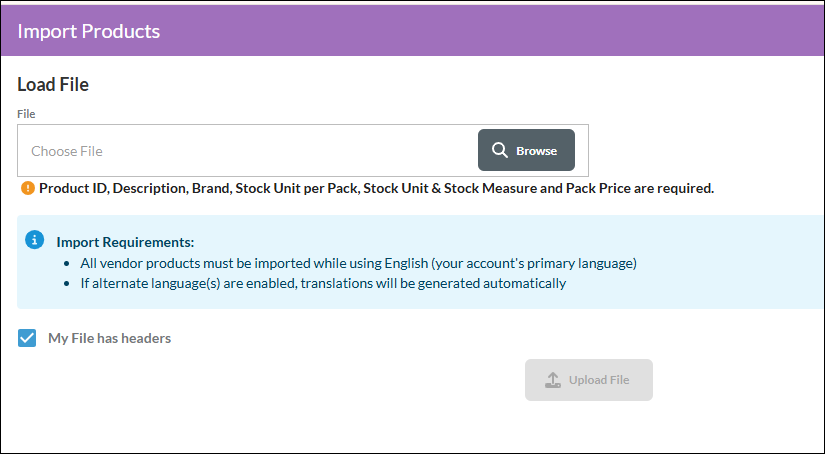Uncheck the My File has headers checkbox

click(x=27, y=338)
